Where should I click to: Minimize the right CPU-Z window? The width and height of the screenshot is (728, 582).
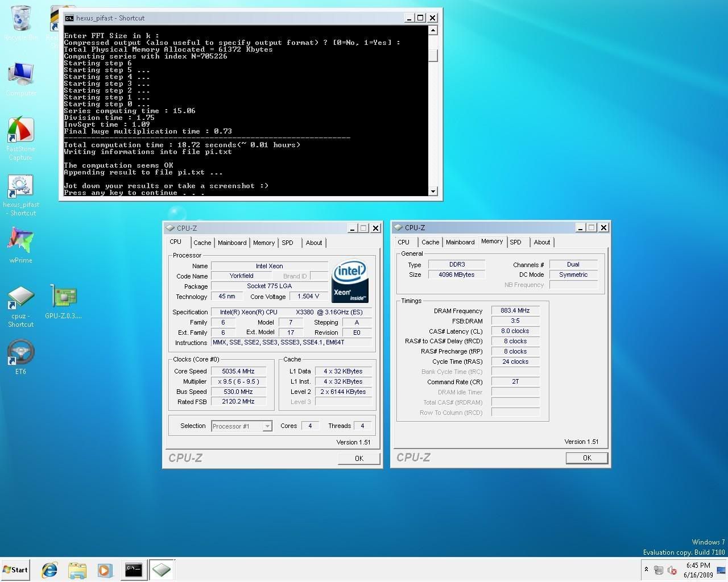coord(580,227)
